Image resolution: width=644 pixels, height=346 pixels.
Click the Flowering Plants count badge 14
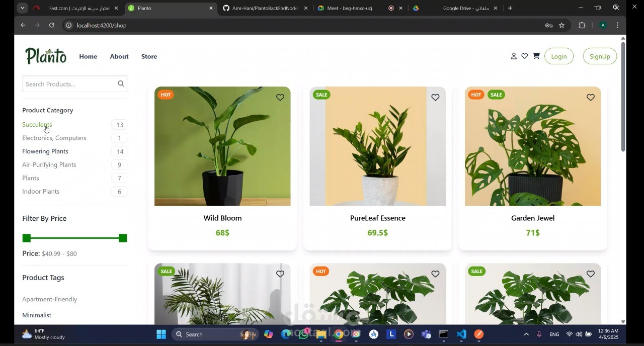click(x=120, y=151)
